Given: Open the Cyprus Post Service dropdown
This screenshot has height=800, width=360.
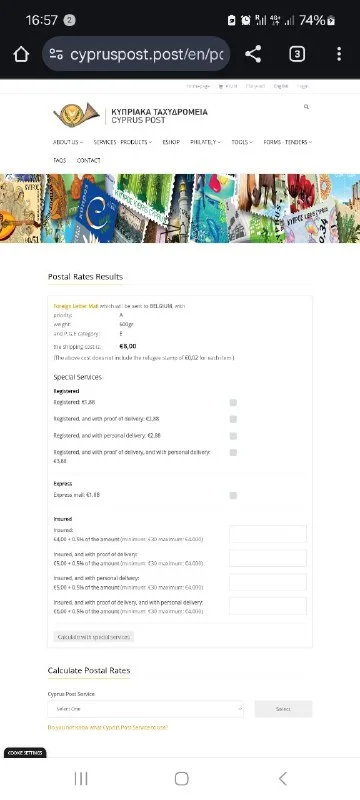Looking at the screenshot, I should pyautogui.click(x=145, y=709).
